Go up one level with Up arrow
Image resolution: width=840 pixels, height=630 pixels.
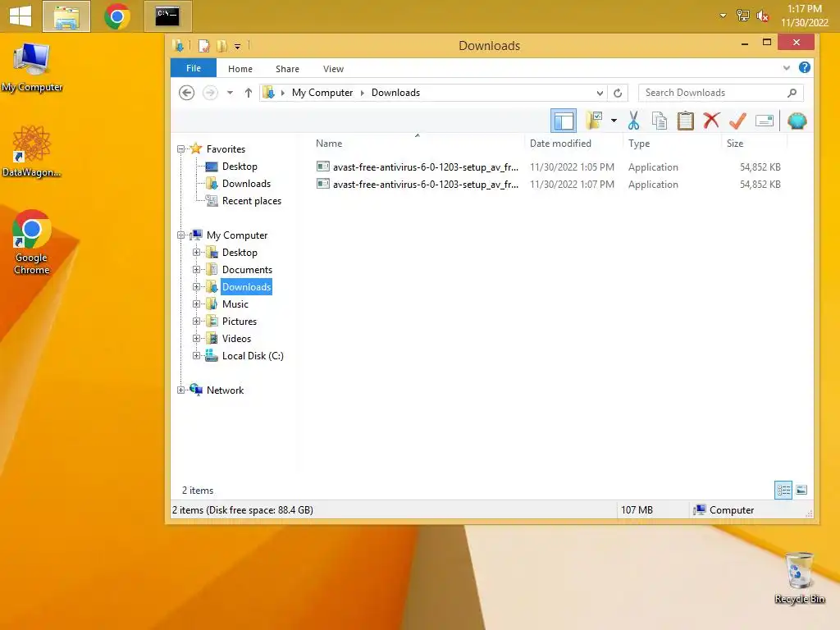(248, 93)
